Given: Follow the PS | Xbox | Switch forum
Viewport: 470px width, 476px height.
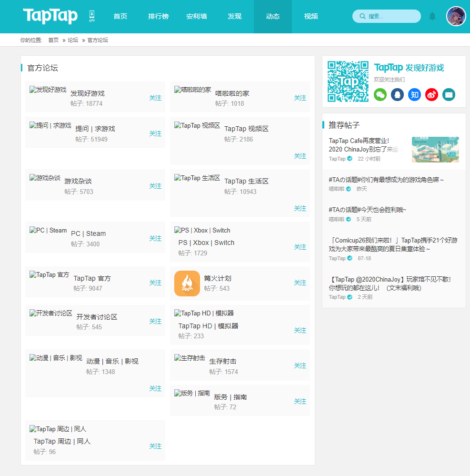Looking at the screenshot, I should tap(300, 247).
